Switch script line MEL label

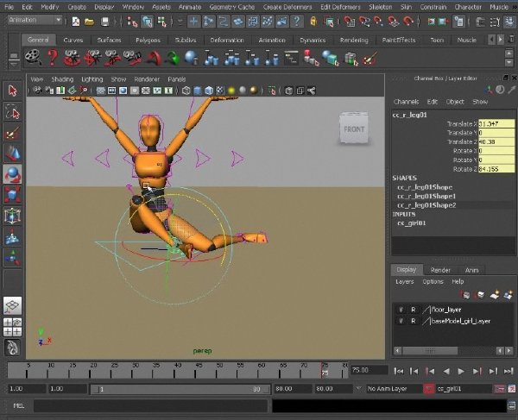pyautogui.click(x=19, y=405)
